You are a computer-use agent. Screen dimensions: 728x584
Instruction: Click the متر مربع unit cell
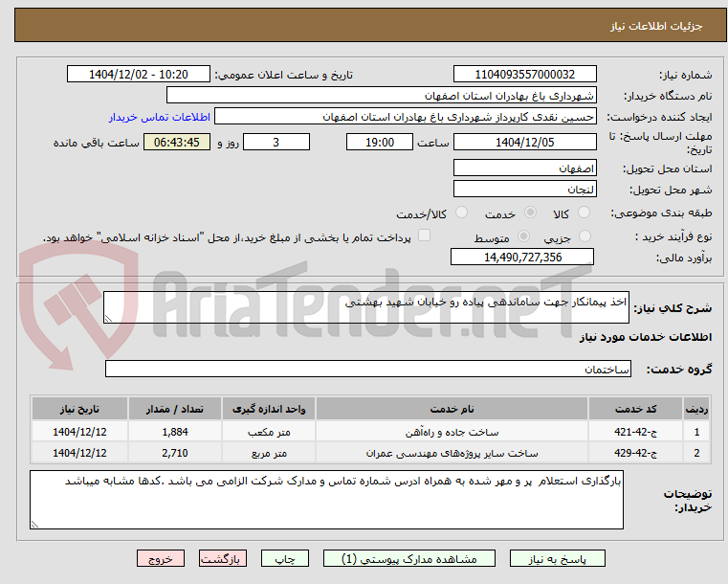tap(269, 453)
